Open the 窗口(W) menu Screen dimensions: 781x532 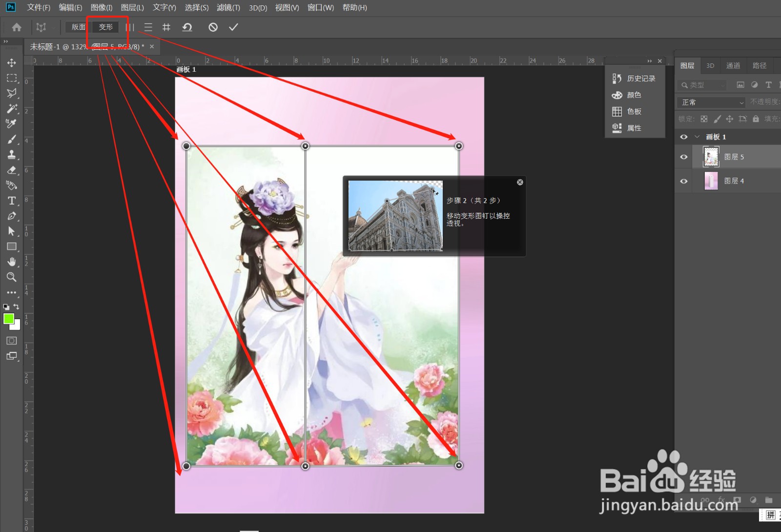click(321, 8)
